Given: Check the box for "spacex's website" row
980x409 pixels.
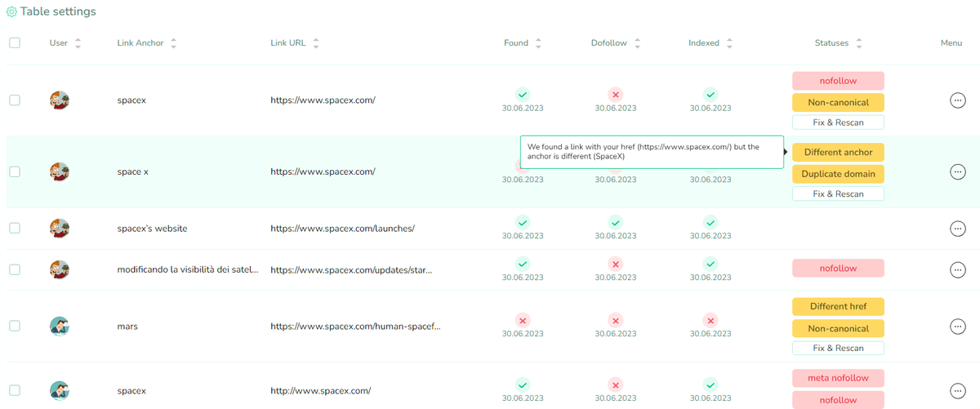Looking at the screenshot, I should 15,229.
